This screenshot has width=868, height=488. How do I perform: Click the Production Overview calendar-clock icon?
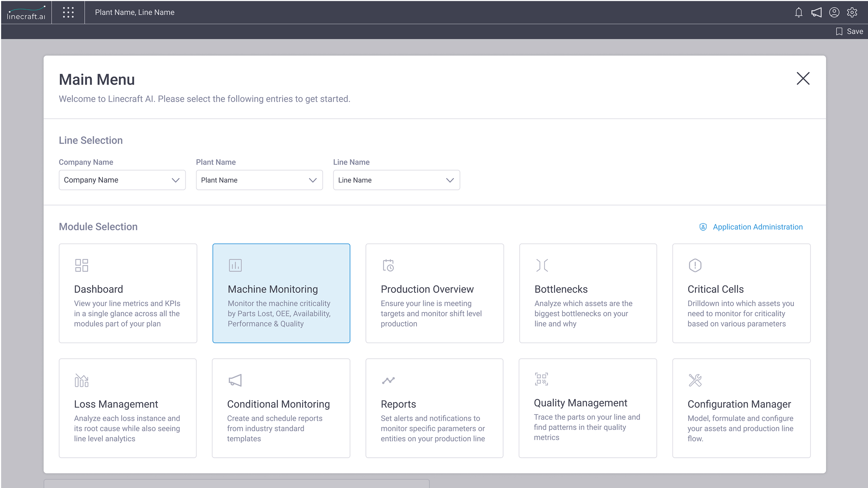click(x=388, y=265)
